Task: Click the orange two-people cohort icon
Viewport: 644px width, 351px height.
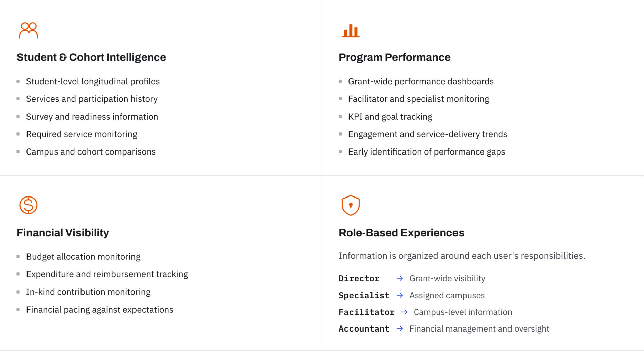Action: (29, 30)
